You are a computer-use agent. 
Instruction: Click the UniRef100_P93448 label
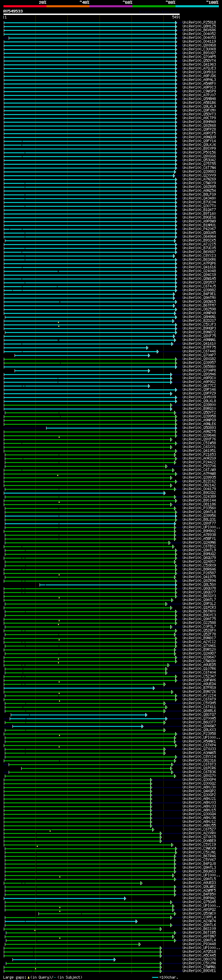[199, 944]
